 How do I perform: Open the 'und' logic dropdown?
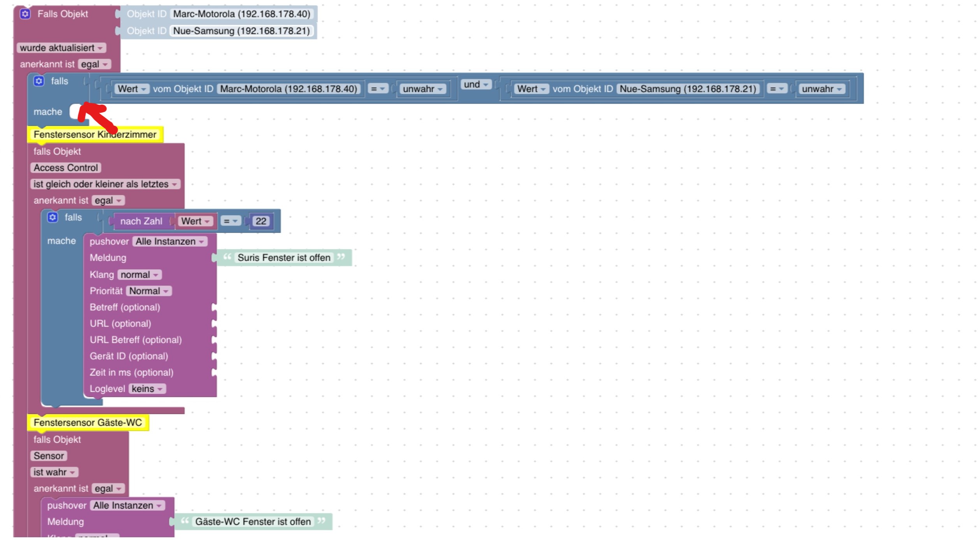476,84
